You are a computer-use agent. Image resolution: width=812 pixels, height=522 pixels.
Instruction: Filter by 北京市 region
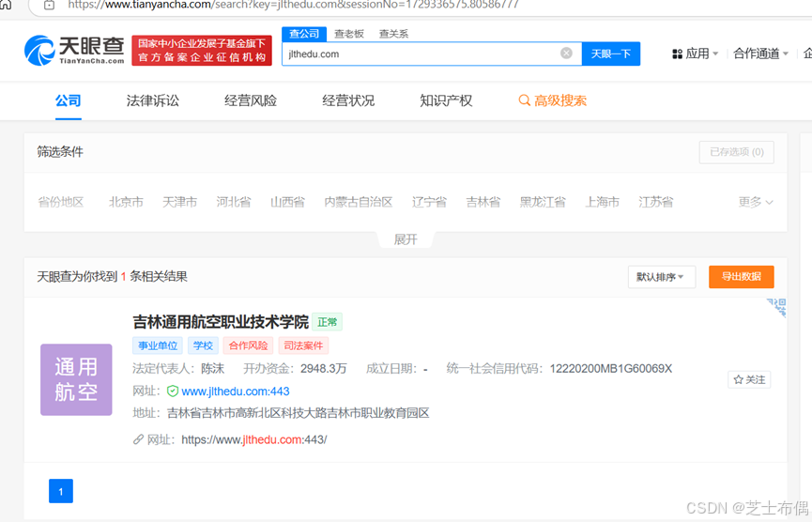click(126, 202)
